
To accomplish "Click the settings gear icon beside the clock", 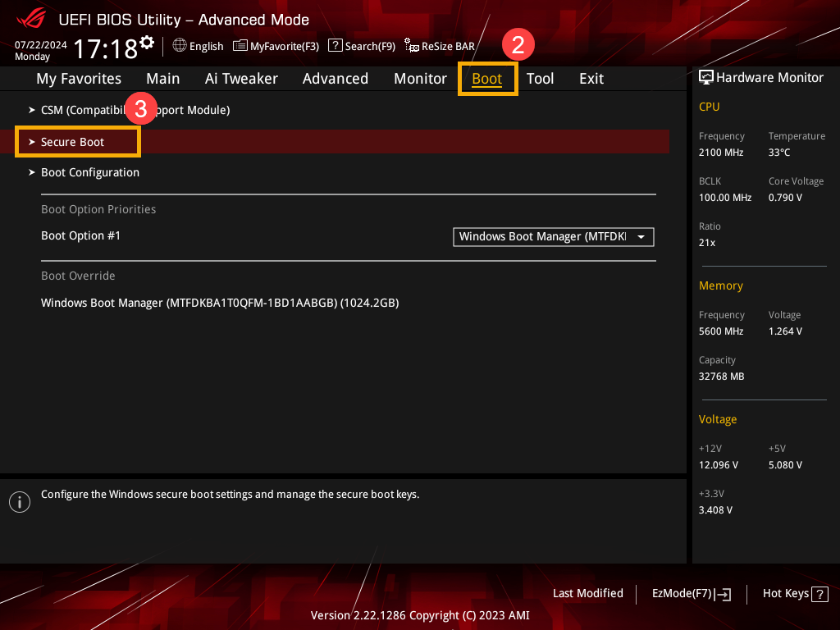I will [x=147, y=42].
